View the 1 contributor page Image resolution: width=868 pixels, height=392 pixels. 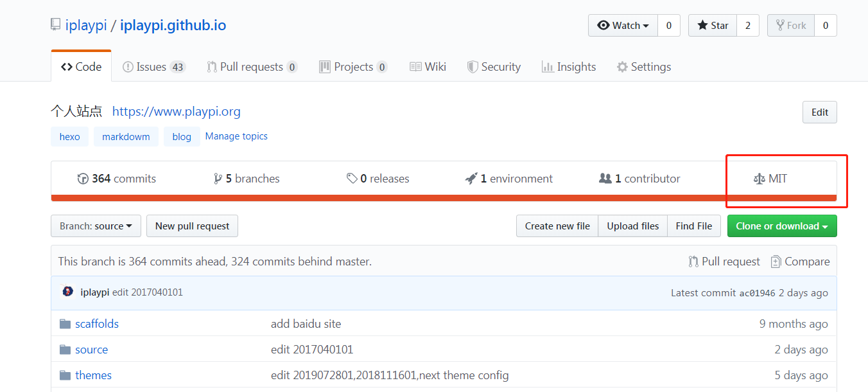pos(639,179)
